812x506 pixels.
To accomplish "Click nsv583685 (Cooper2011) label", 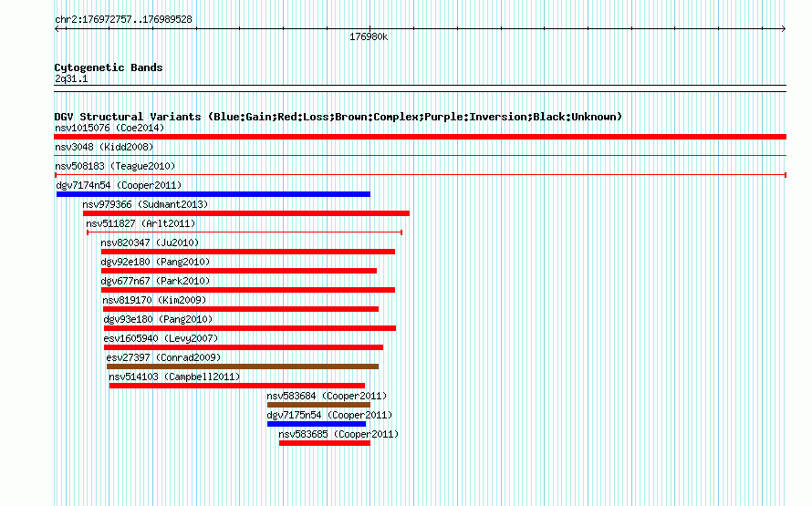I will tap(338, 434).
